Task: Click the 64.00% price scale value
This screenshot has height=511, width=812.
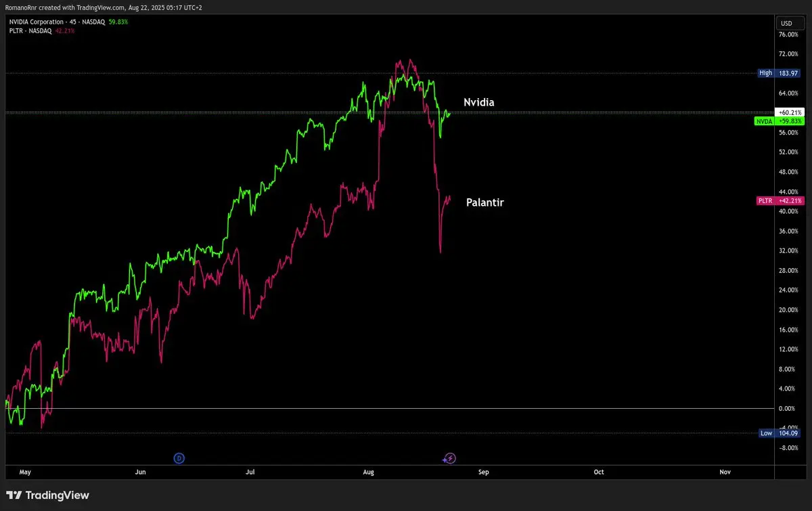Action: tap(788, 93)
